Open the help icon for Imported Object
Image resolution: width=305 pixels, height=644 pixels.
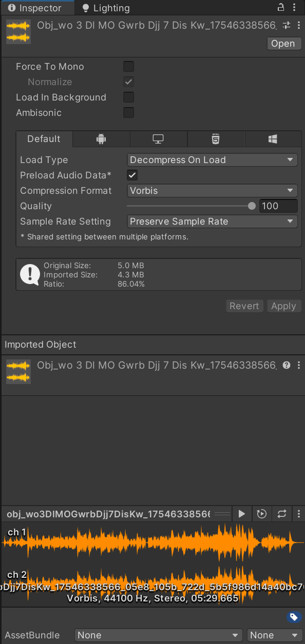click(287, 365)
